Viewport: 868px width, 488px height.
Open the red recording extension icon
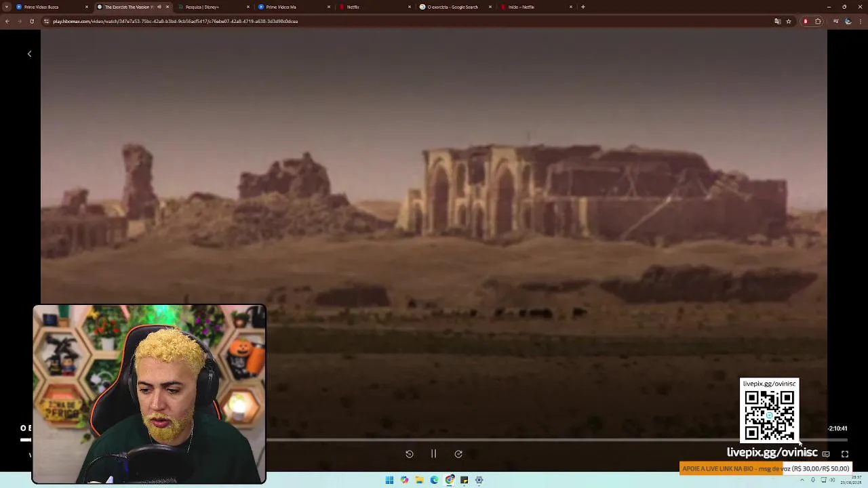pyautogui.click(x=806, y=21)
